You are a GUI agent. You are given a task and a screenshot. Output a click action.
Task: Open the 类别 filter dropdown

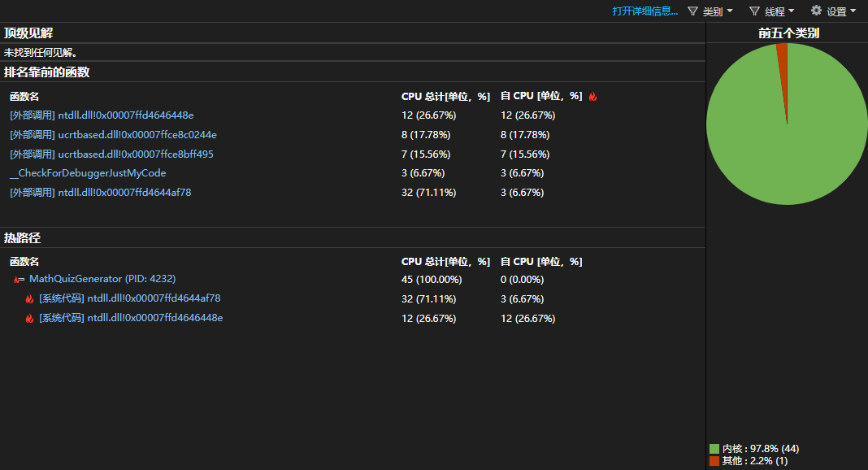click(711, 11)
